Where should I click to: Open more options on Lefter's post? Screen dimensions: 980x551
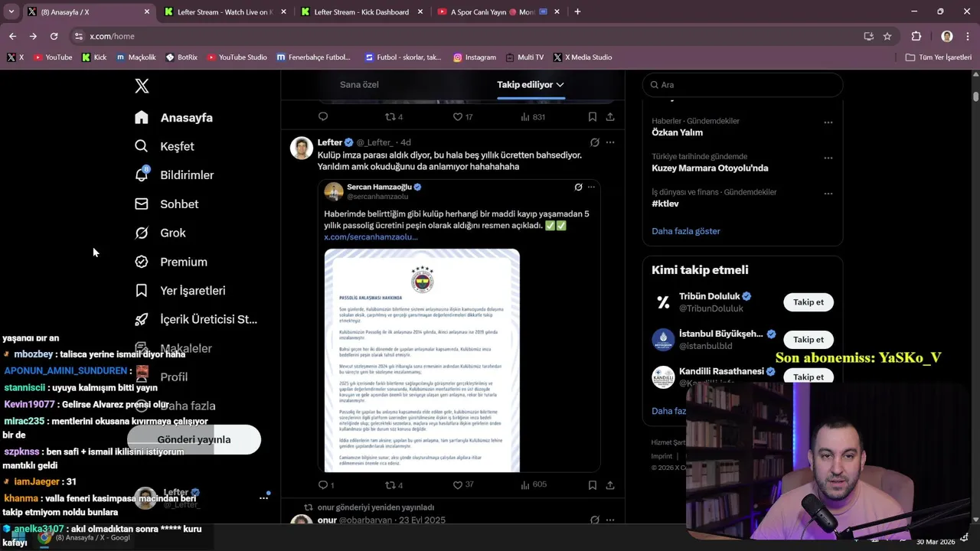[x=610, y=142]
